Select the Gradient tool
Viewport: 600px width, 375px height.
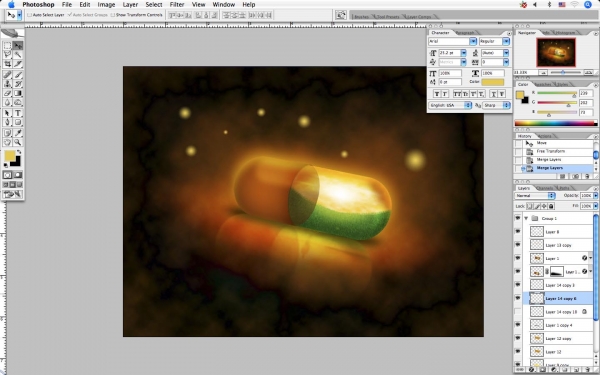point(18,93)
